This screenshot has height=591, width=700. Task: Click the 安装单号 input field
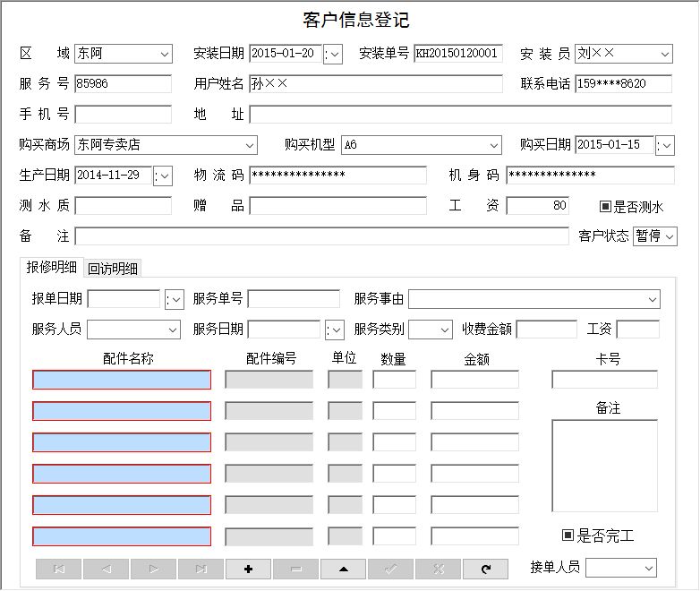click(458, 54)
